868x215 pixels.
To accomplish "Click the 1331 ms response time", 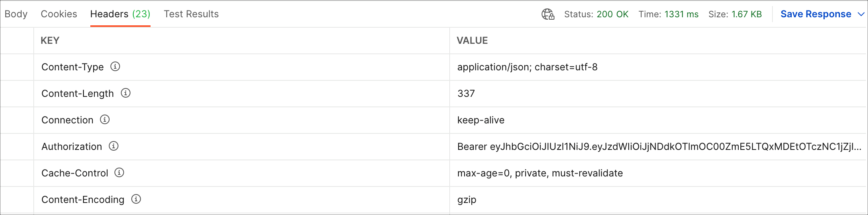I will pyautogui.click(x=681, y=14).
